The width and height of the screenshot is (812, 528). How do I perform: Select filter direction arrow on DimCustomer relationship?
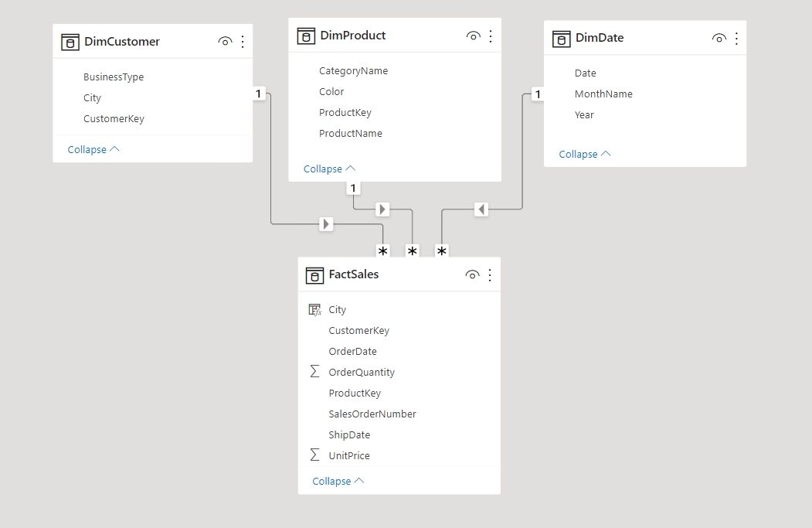tap(326, 224)
